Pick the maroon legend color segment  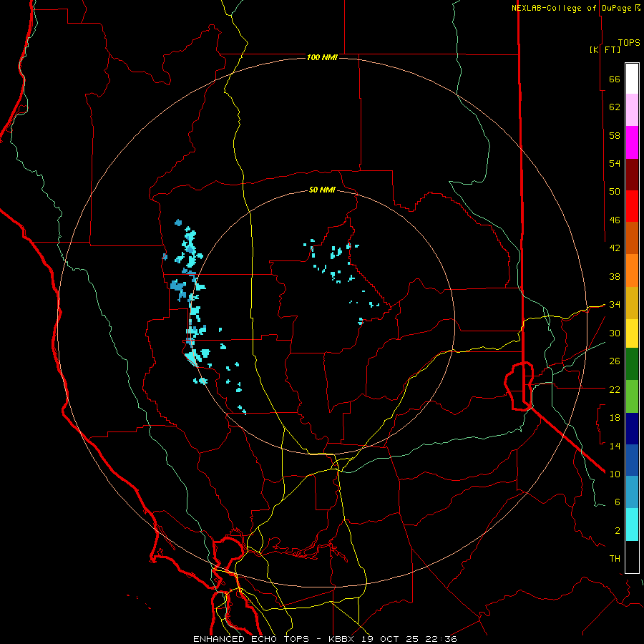coord(632,175)
